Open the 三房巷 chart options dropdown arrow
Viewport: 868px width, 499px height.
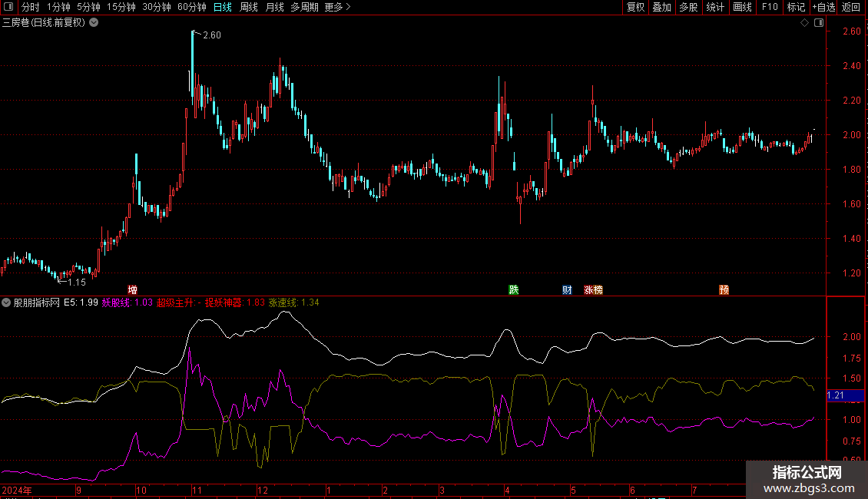[94, 23]
